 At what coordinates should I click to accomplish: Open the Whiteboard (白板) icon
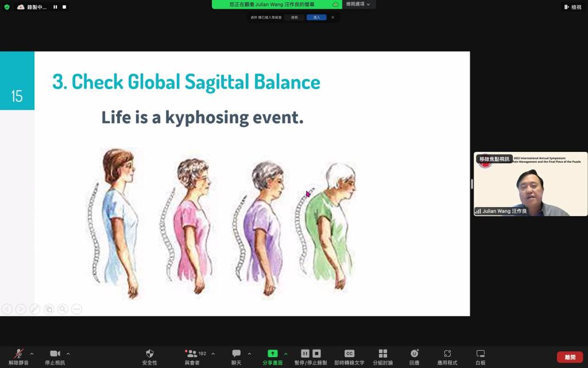pos(481,354)
